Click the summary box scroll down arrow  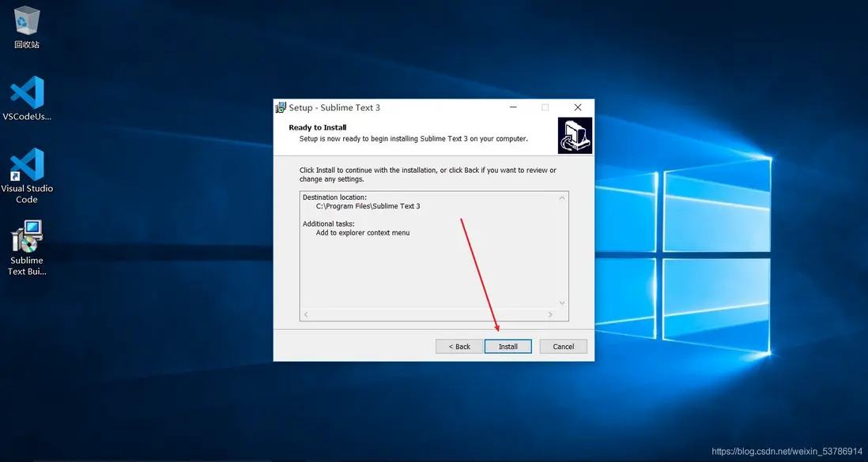(562, 302)
